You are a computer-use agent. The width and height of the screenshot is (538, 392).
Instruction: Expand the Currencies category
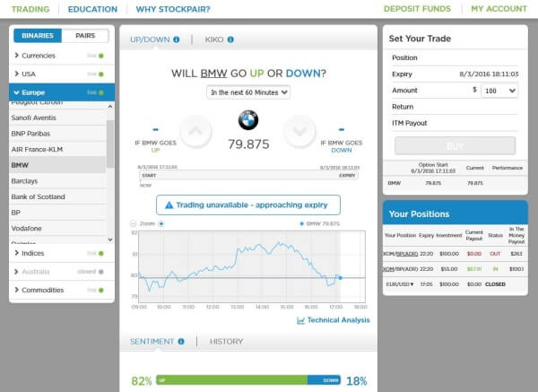click(x=62, y=56)
